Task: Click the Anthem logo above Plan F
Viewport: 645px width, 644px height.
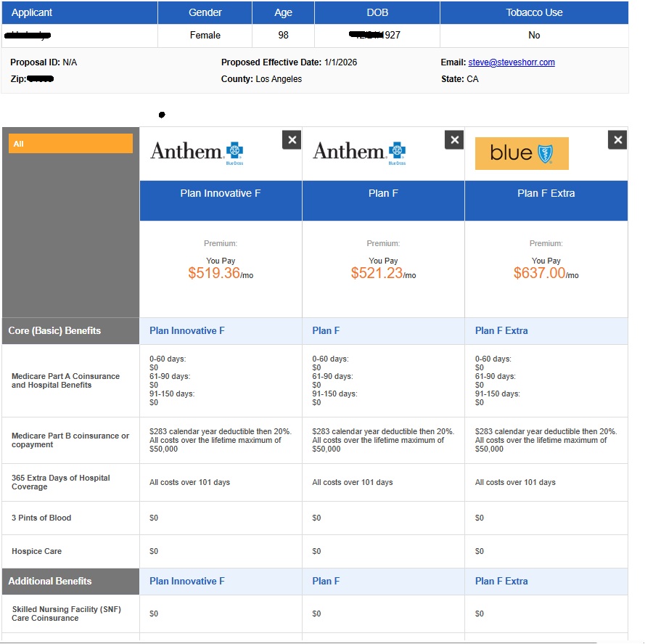Action: pos(359,152)
